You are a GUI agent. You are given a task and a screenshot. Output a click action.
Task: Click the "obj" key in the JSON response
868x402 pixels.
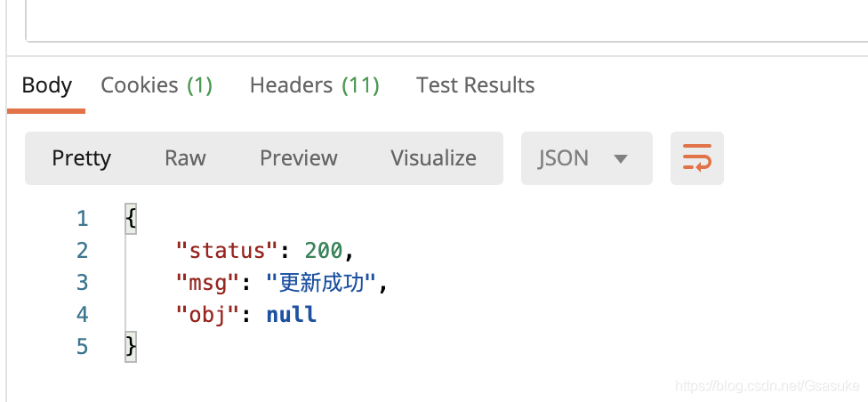[206, 315]
